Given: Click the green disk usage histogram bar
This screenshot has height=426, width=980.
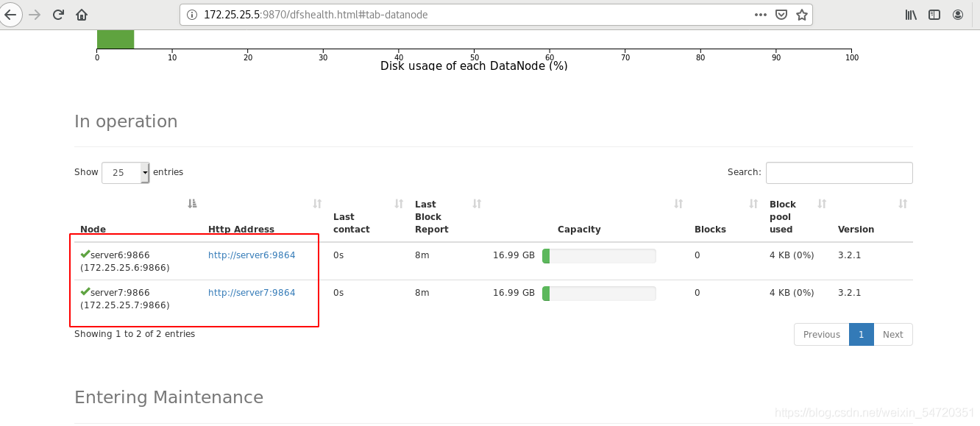Looking at the screenshot, I should [x=116, y=40].
